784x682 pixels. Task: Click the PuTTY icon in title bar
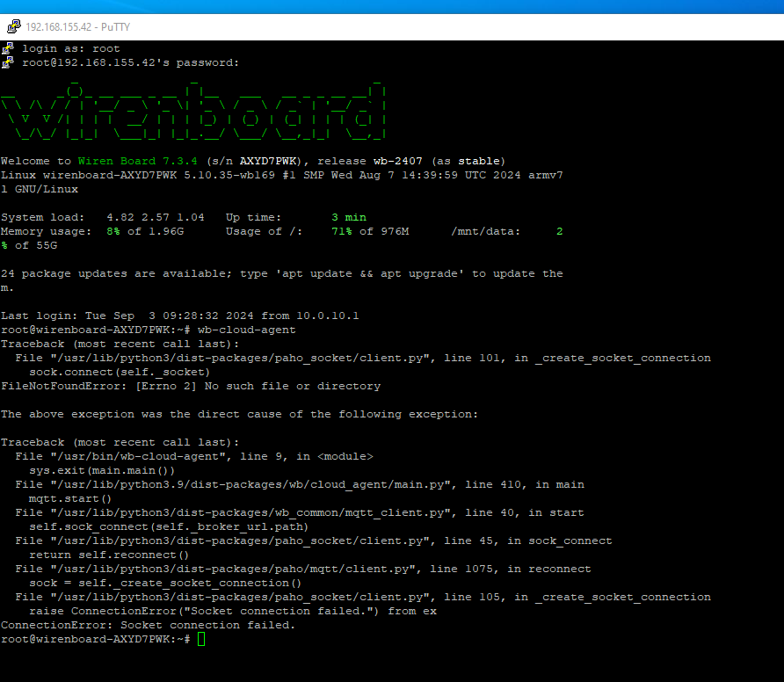coord(14,26)
